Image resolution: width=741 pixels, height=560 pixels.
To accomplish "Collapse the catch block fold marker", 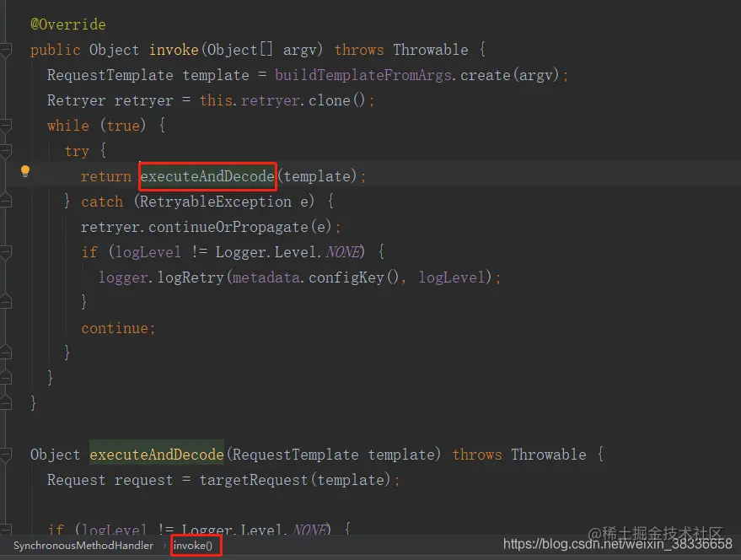I will (6, 202).
